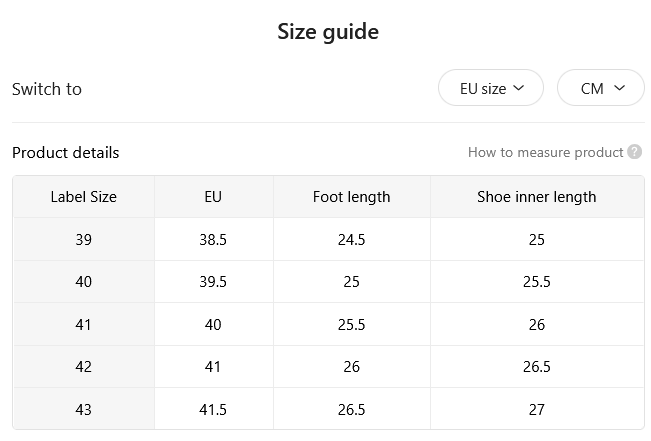This screenshot has width=651, height=441.
Task: Click the Product details label
Action: tap(66, 153)
